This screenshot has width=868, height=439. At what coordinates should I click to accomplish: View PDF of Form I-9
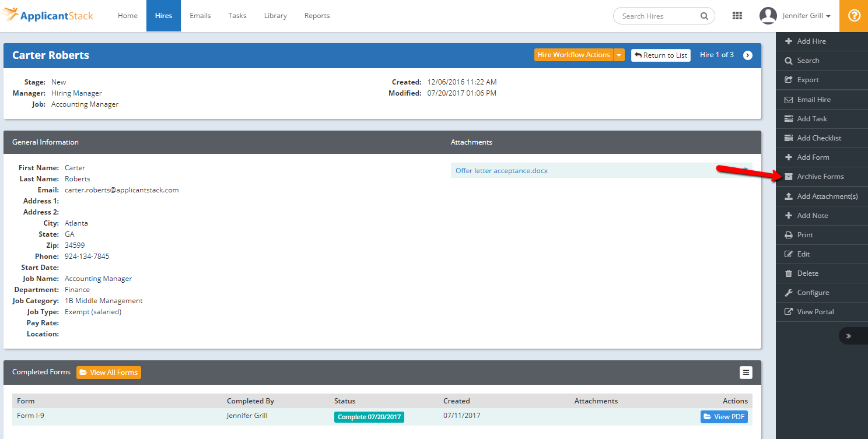point(724,417)
